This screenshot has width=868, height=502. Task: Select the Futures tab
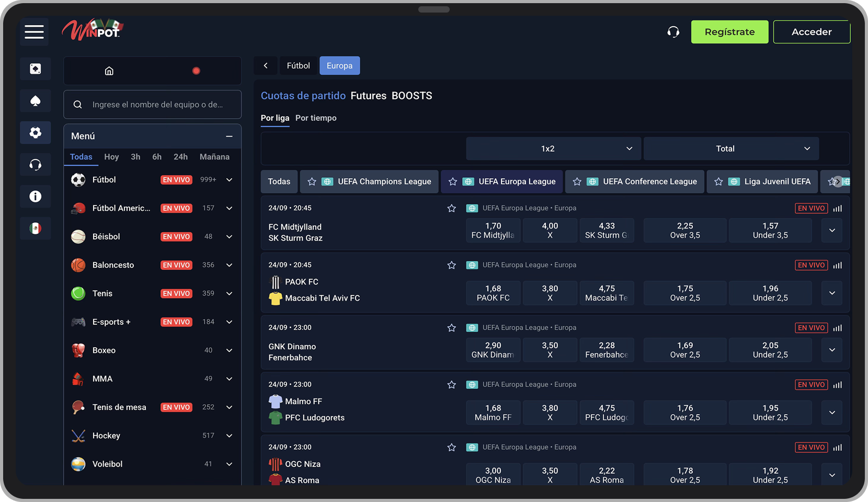[x=368, y=96]
